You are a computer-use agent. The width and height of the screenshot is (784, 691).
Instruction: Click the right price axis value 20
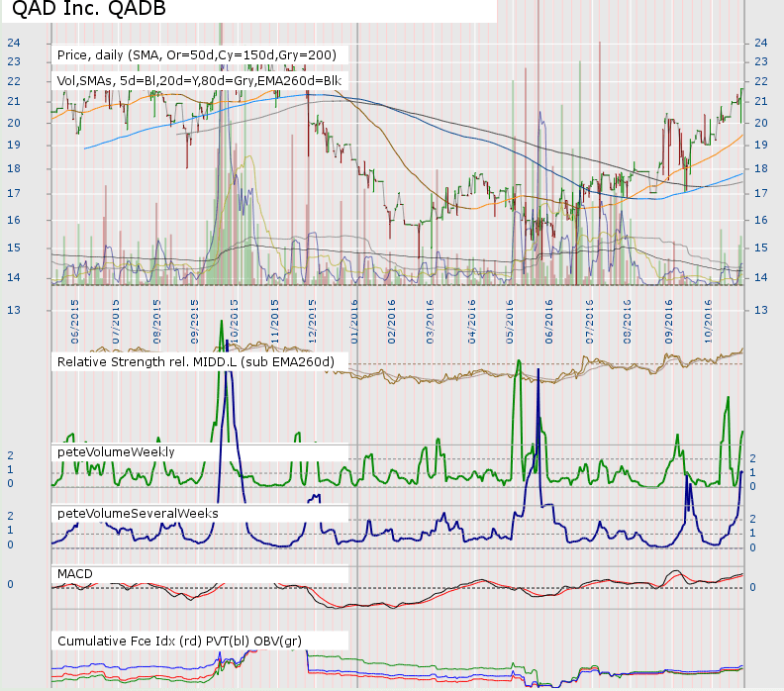click(x=761, y=123)
